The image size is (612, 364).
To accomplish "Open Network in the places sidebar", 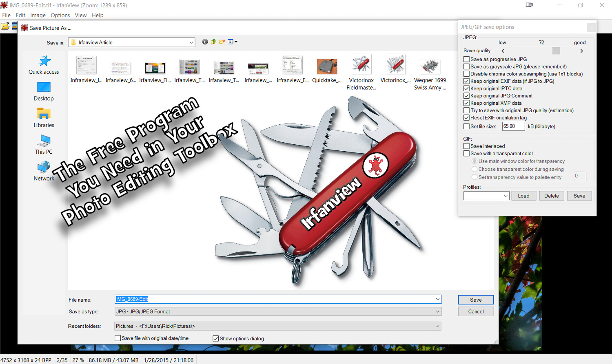I will coord(44,171).
